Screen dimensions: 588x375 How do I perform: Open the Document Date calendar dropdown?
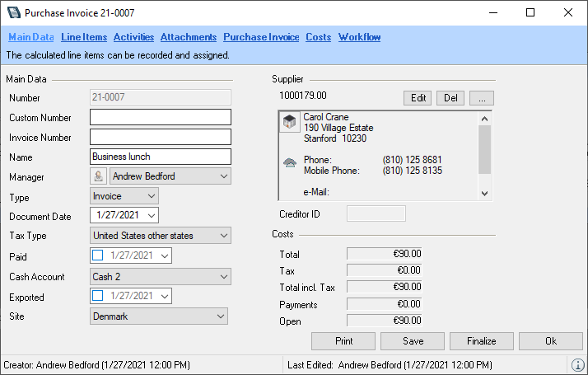click(x=152, y=216)
